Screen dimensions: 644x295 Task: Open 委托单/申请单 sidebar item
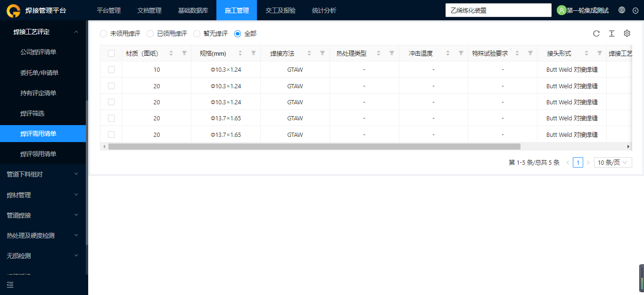(x=43, y=73)
